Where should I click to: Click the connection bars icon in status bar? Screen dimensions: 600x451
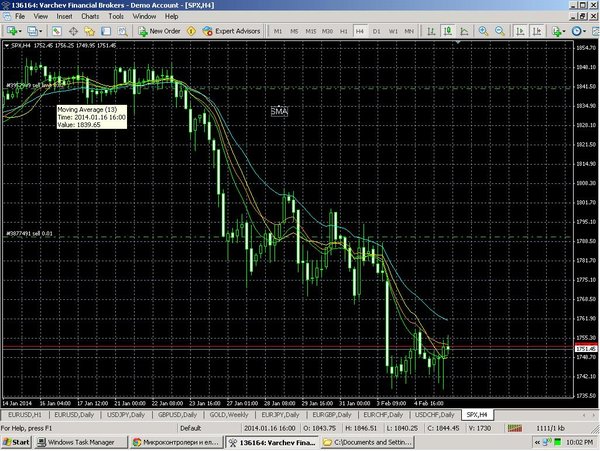(515, 428)
